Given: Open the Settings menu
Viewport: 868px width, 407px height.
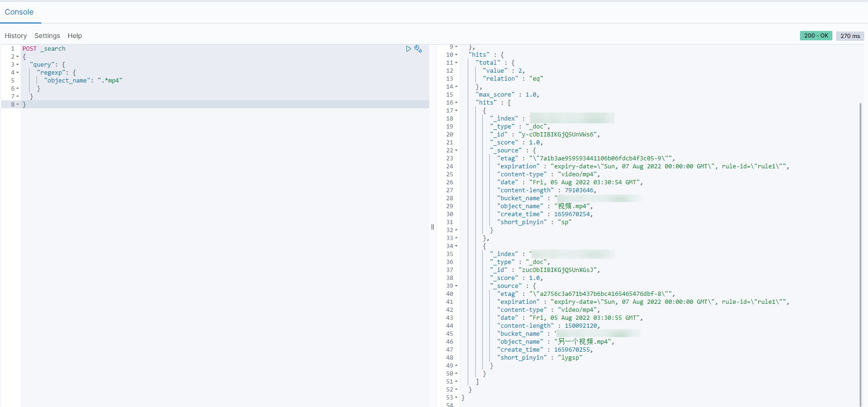Looking at the screenshot, I should 47,36.
